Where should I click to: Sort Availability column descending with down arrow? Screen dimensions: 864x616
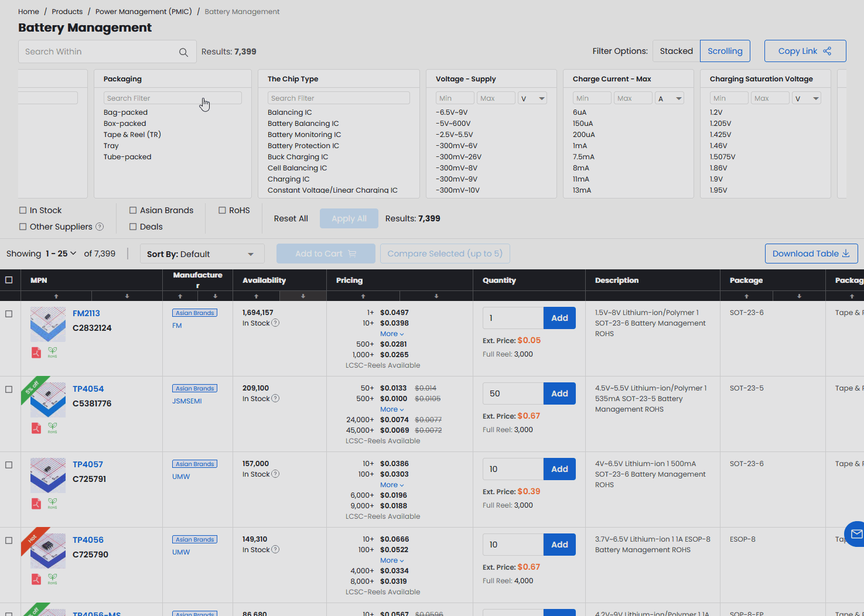click(303, 296)
